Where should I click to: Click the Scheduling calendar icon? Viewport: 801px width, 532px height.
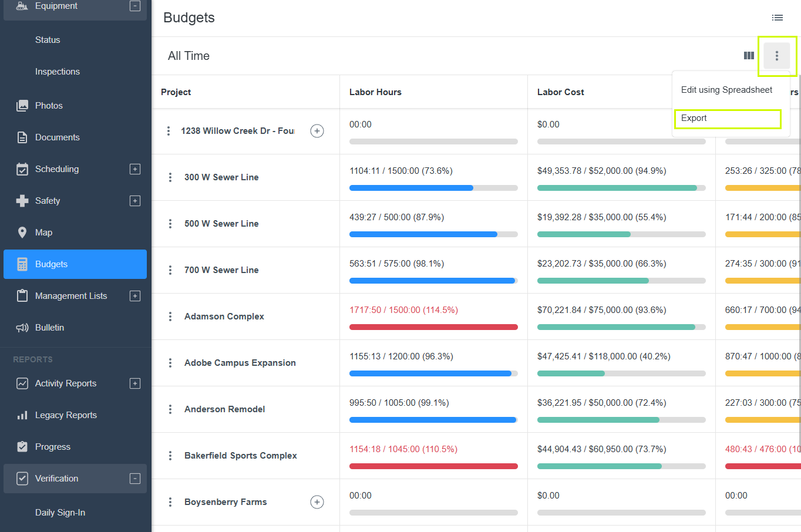click(x=22, y=169)
